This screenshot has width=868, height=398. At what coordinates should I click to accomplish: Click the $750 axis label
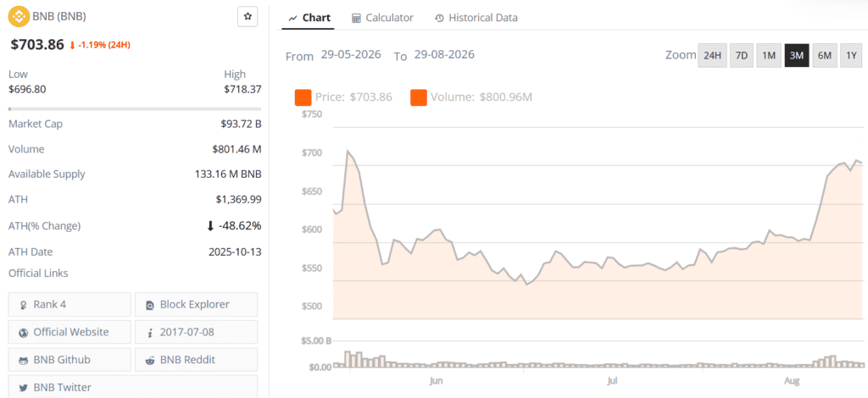pos(311,114)
